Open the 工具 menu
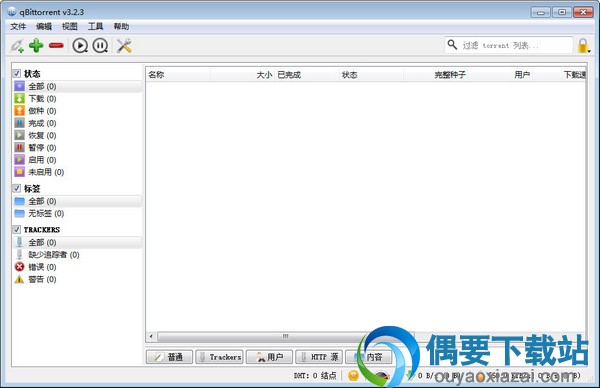The image size is (600, 388). click(x=95, y=26)
